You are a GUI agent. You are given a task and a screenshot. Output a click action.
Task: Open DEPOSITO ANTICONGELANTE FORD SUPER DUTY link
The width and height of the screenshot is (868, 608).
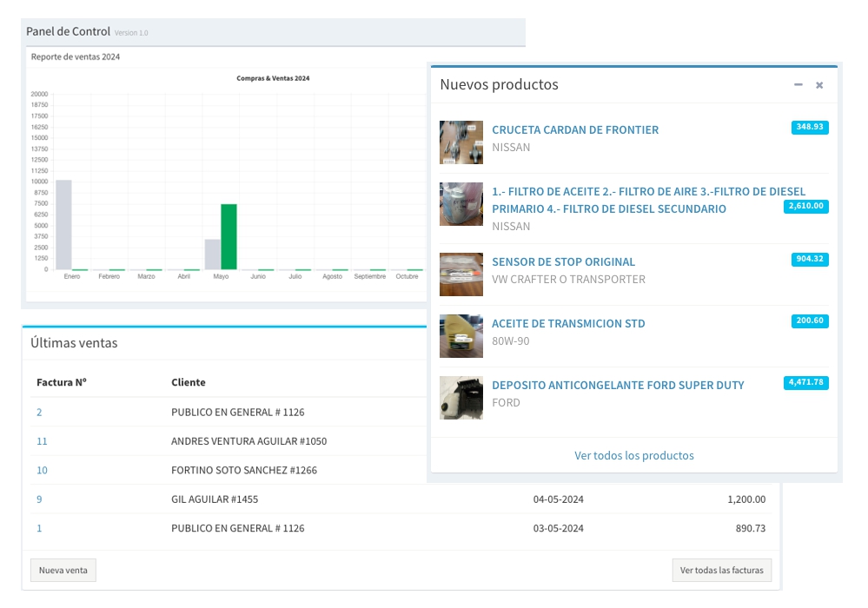618,385
